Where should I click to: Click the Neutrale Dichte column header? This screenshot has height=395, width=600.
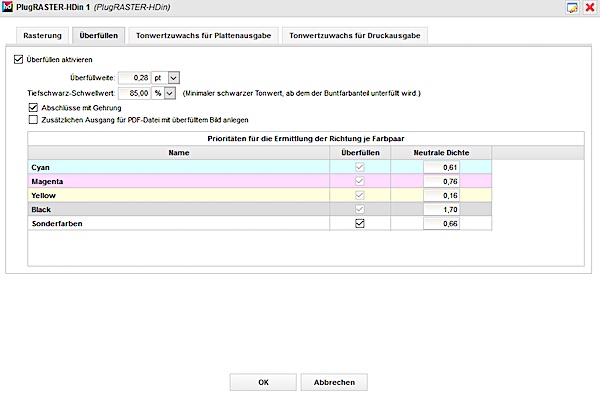pyautogui.click(x=441, y=153)
